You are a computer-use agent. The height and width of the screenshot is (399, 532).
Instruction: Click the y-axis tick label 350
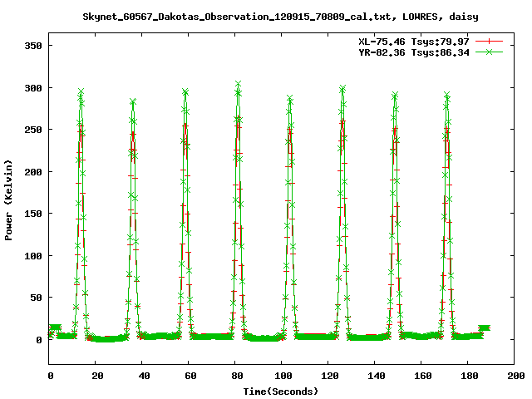pos(33,46)
